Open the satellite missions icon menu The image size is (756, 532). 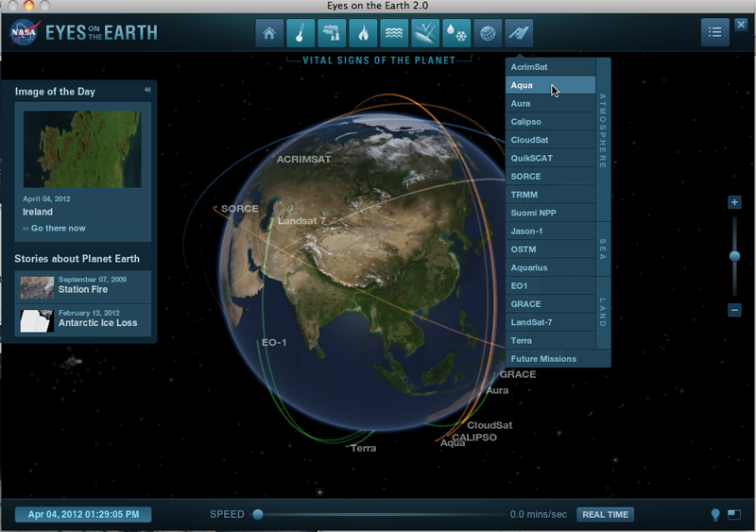pos(518,33)
